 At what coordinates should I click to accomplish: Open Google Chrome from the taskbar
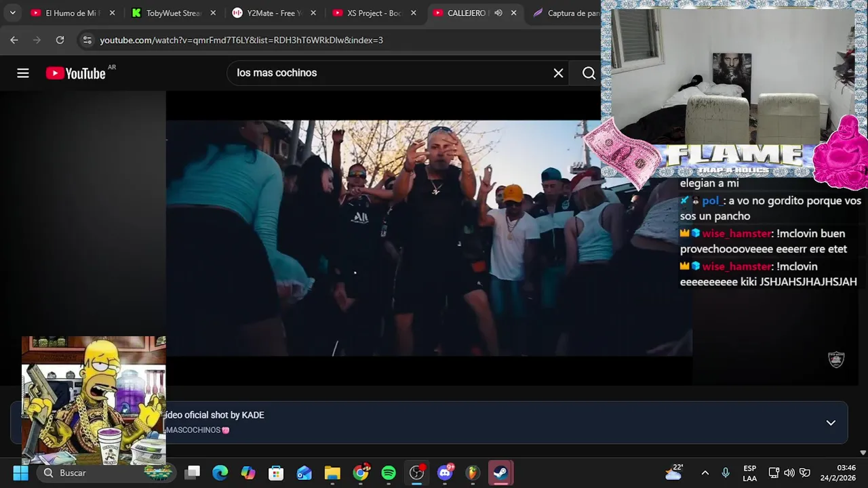[x=361, y=472]
